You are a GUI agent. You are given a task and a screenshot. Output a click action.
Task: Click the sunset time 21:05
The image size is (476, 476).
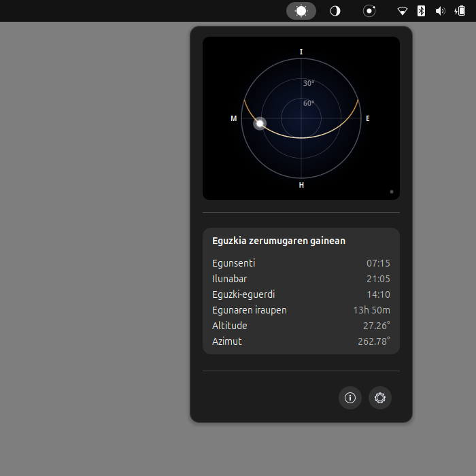tap(378, 279)
